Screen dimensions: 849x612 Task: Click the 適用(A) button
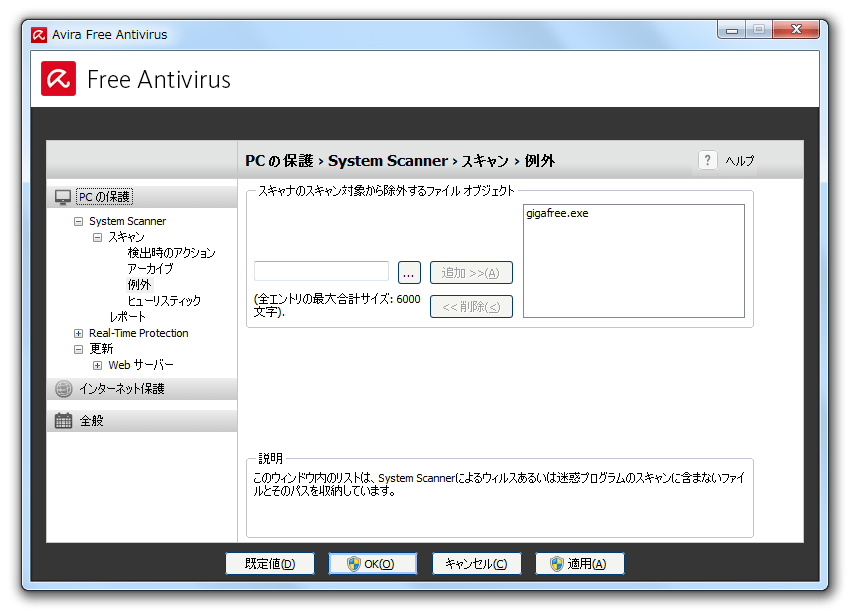pyautogui.click(x=579, y=564)
